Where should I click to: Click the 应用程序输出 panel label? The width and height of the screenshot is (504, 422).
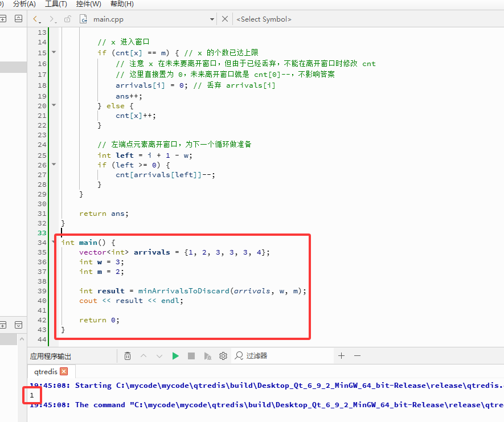[x=51, y=356]
